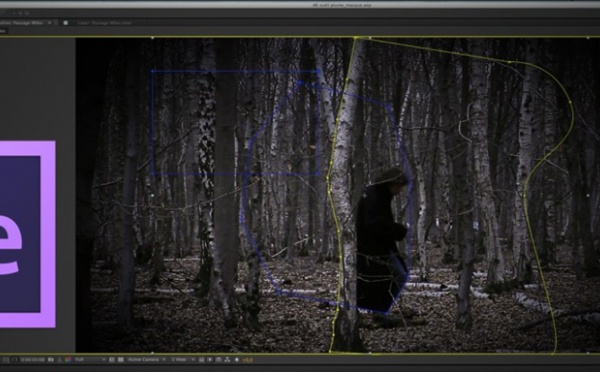Click the region of interest icon
The image size is (600, 372).
pyautogui.click(x=112, y=360)
